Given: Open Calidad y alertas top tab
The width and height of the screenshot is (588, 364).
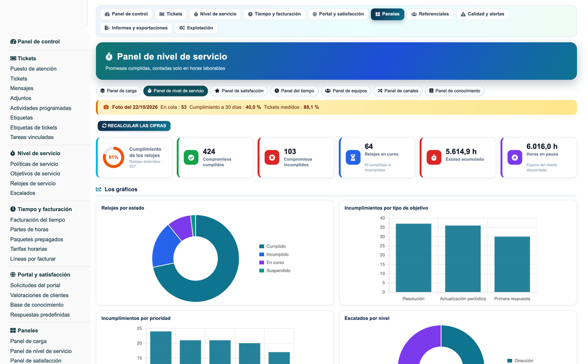Looking at the screenshot, I should tap(482, 14).
